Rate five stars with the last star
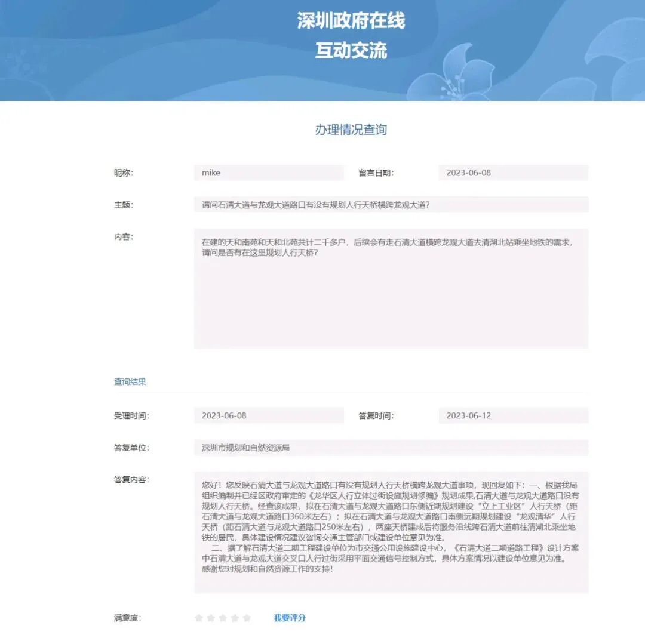Image resolution: width=645 pixels, height=644 pixels. tap(247, 618)
